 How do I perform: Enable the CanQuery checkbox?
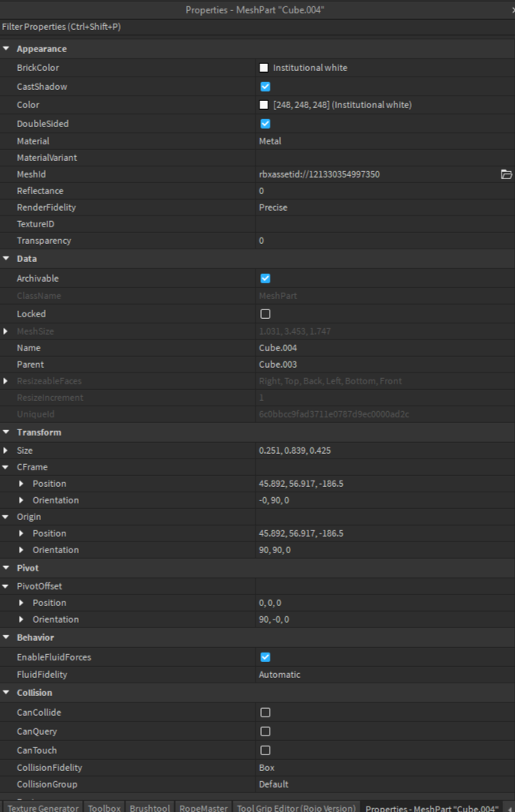265,732
